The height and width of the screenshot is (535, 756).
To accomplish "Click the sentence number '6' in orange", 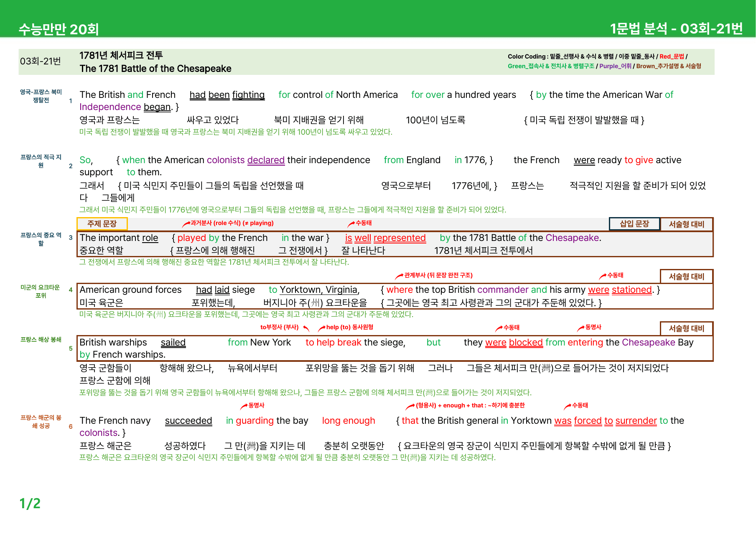I will pos(71,427).
